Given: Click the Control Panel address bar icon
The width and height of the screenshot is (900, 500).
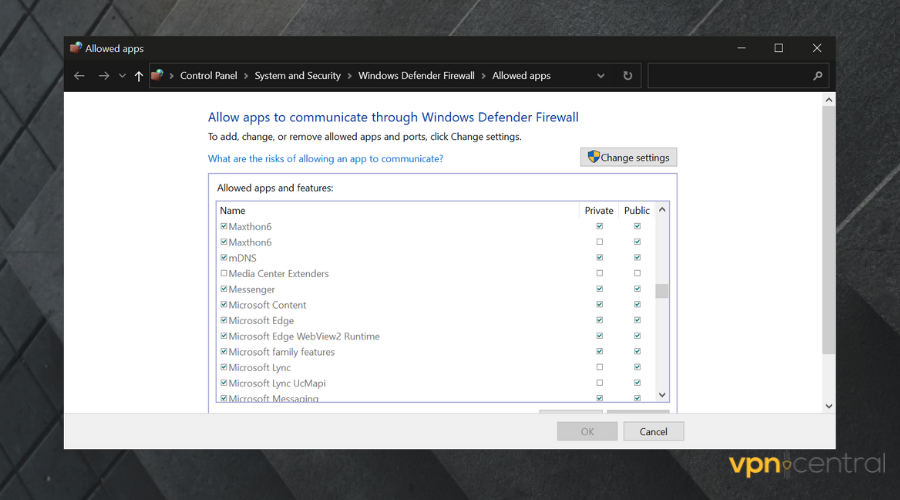Looking at the screenshot, I should click(x=158, y=76).
